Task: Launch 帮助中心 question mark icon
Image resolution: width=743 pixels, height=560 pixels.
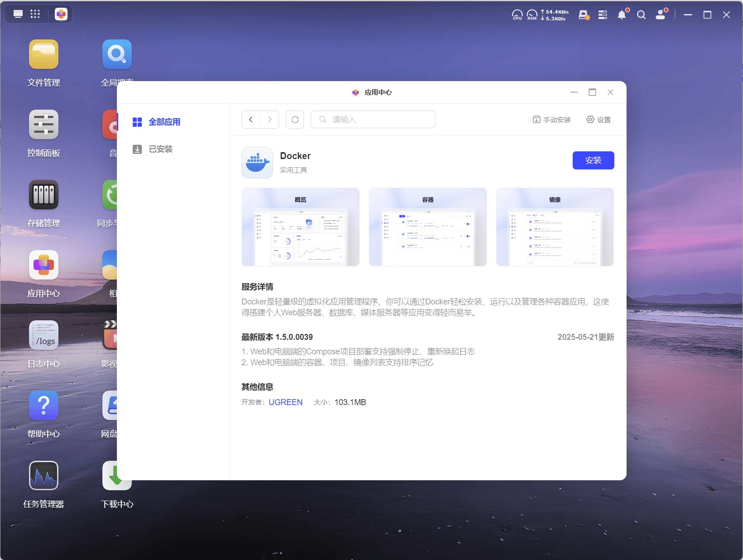Action: (x=43, y=406)
